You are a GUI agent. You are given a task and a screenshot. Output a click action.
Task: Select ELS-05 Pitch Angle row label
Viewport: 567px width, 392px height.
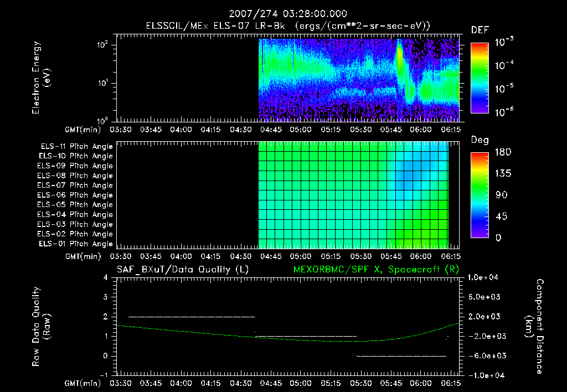click(x=75, y=205)
